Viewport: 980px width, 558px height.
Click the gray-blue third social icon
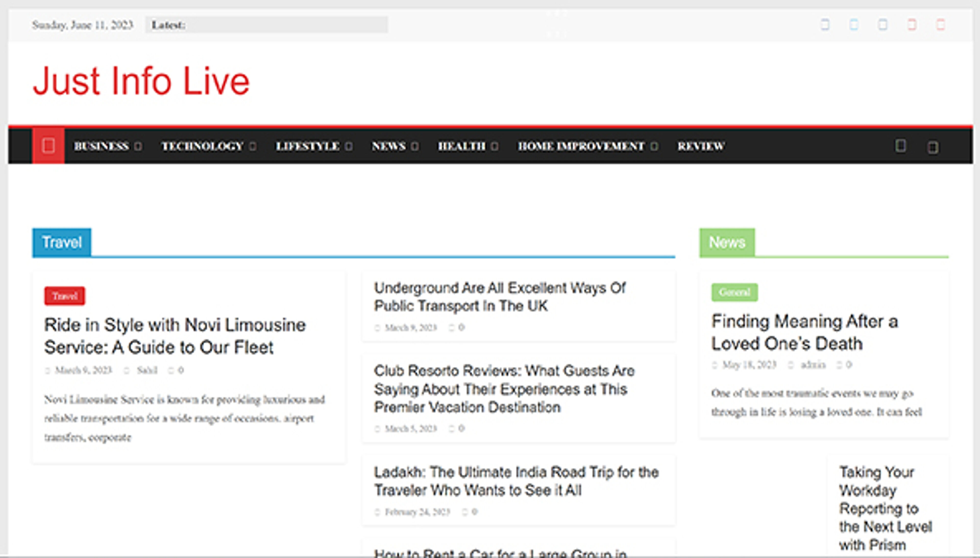(x=883, y=25)
